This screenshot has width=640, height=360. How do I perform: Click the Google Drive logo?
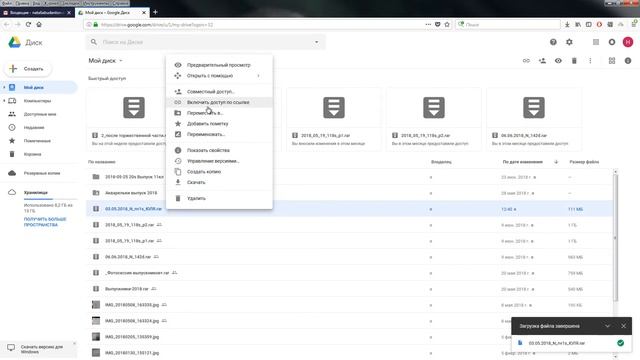[15, 42]
